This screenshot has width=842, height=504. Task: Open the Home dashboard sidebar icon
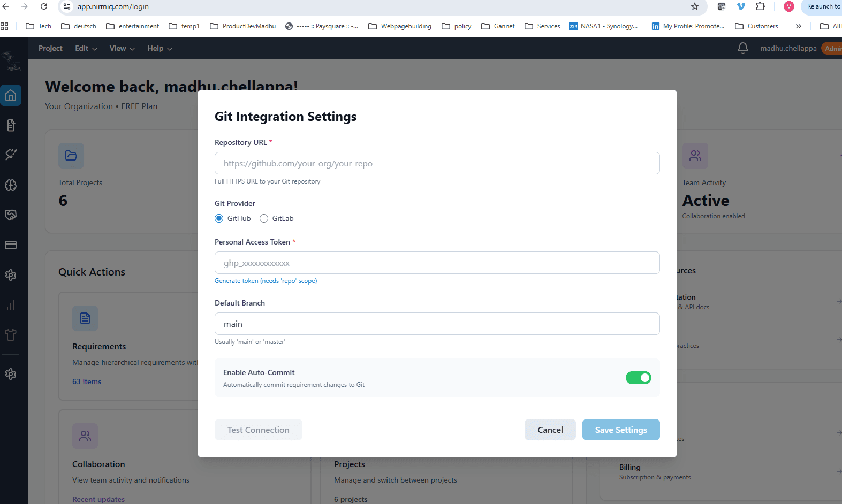pyautogui.click(x=11, y=96)
